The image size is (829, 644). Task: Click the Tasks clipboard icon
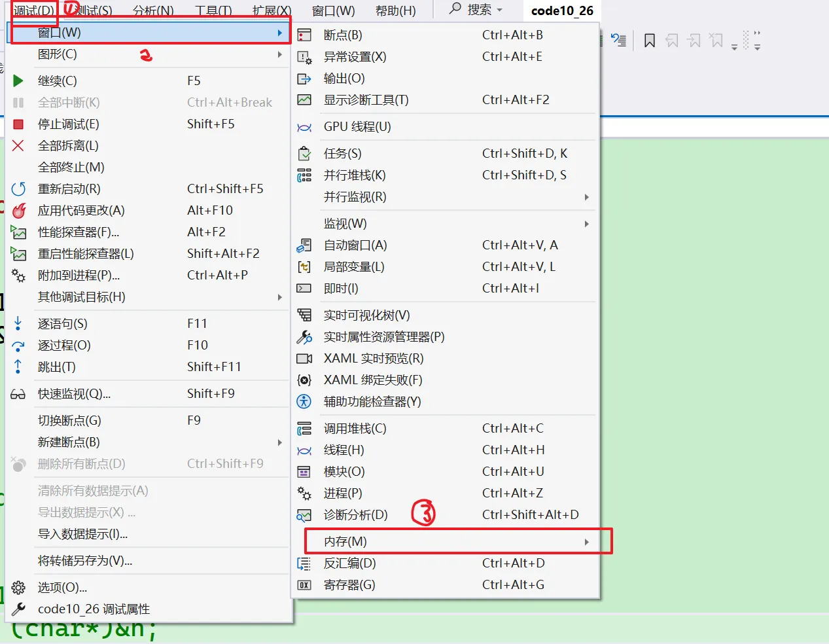pos(304,154)
